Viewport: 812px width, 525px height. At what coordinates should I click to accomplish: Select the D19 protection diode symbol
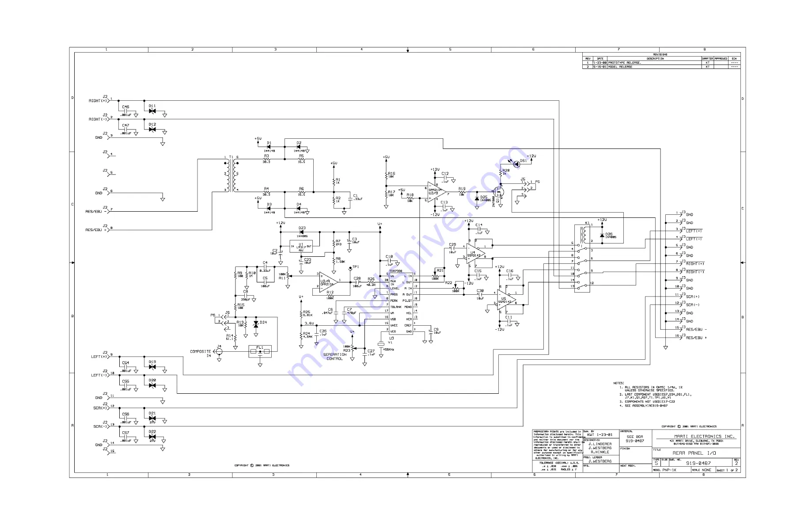click(152, 367)
